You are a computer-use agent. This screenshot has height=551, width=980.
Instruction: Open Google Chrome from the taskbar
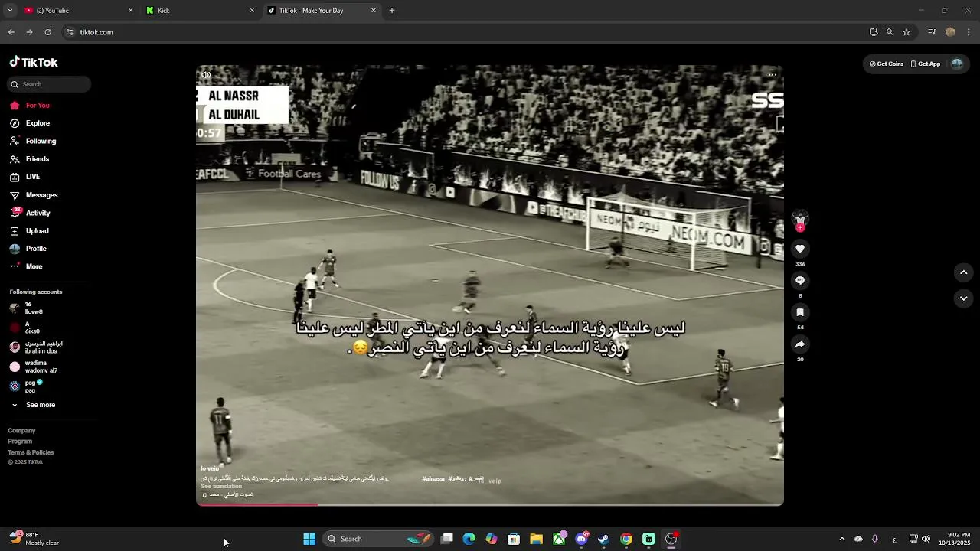click(x=626, y=539)
